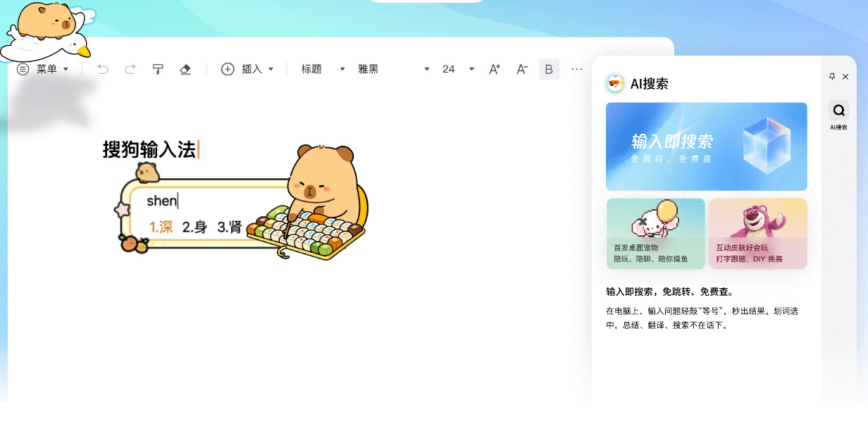This screenshot has width=868, height=443.
Task: Choose candidate 3.肾
Action: click(230, 227)
